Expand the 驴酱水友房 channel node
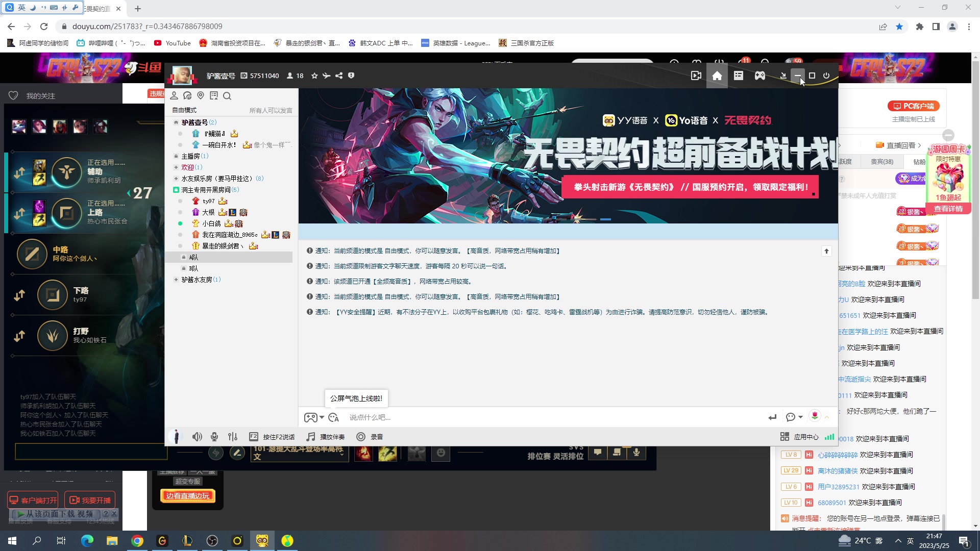 click(x=176, y=280)
